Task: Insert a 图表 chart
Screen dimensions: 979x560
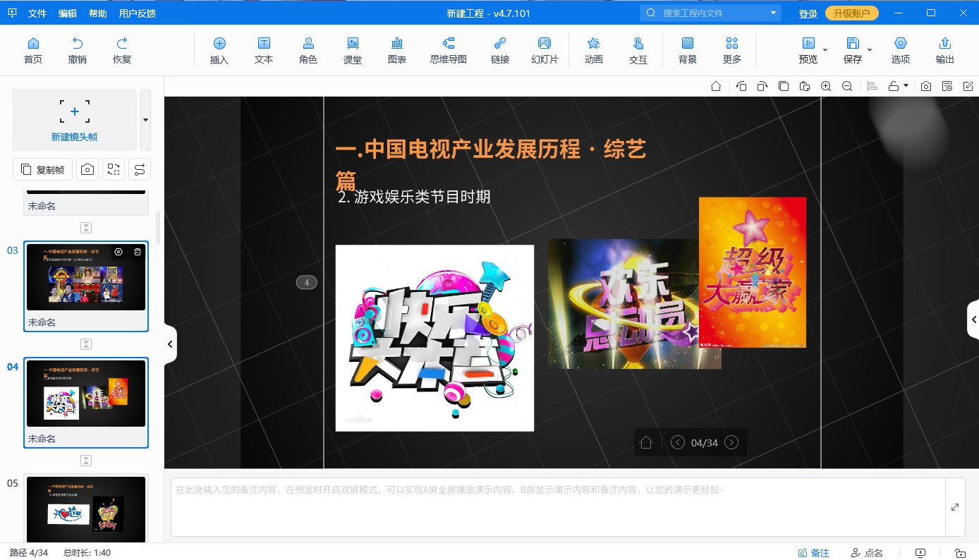Action: pyautogui.click(x=397, y=51)
